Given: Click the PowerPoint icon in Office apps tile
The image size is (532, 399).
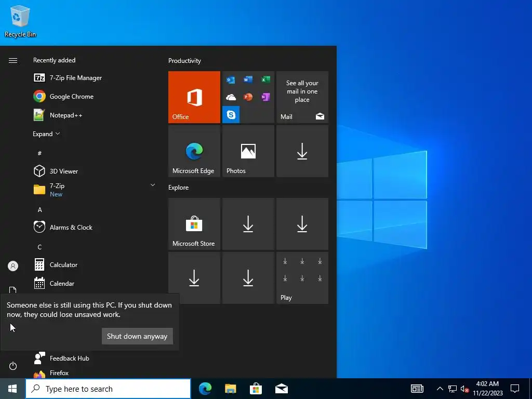Looking at the screenshot, I should [x=248, y=97].
